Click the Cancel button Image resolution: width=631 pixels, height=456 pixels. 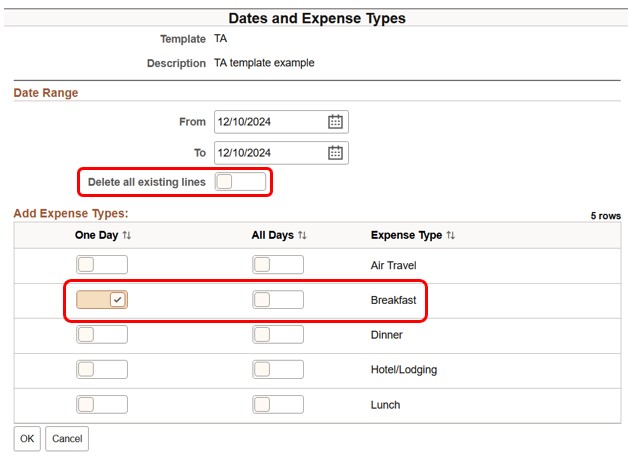click(67, 439)
